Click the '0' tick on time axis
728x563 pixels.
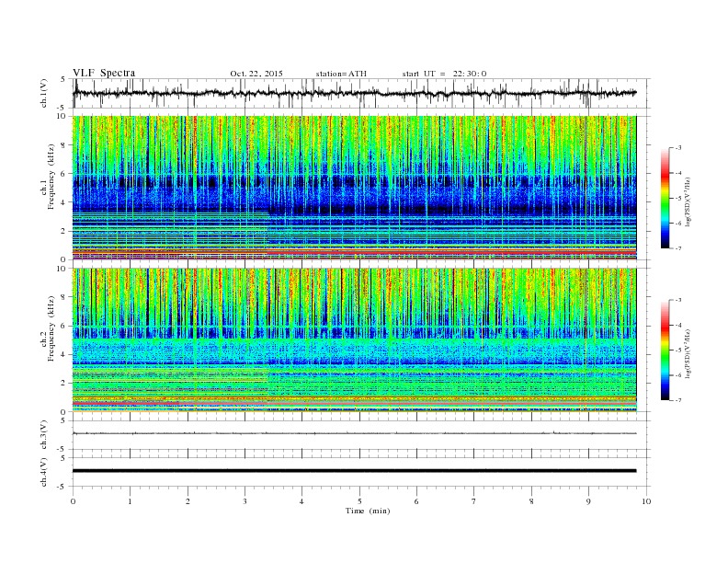(x=73, y=501)
